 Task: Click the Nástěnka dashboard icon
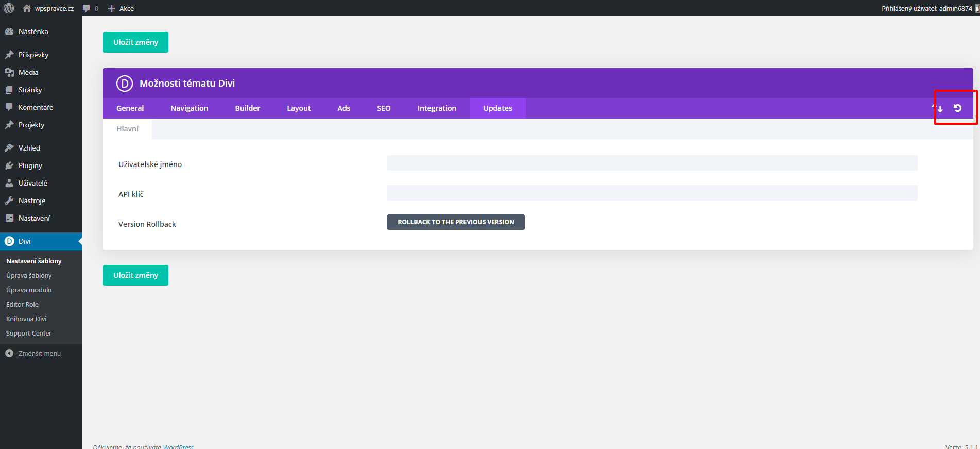[9, 31]
